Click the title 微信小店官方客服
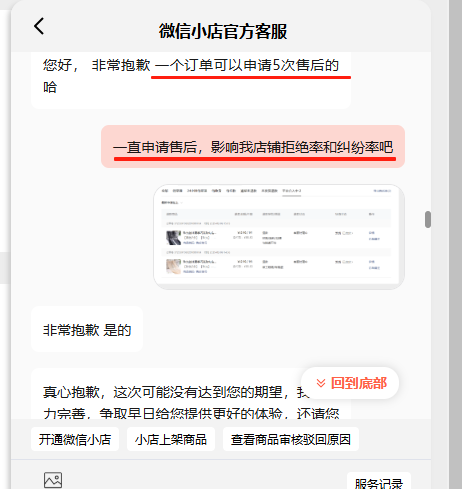This screenshot has width=462, height=489. pos(223,31)
